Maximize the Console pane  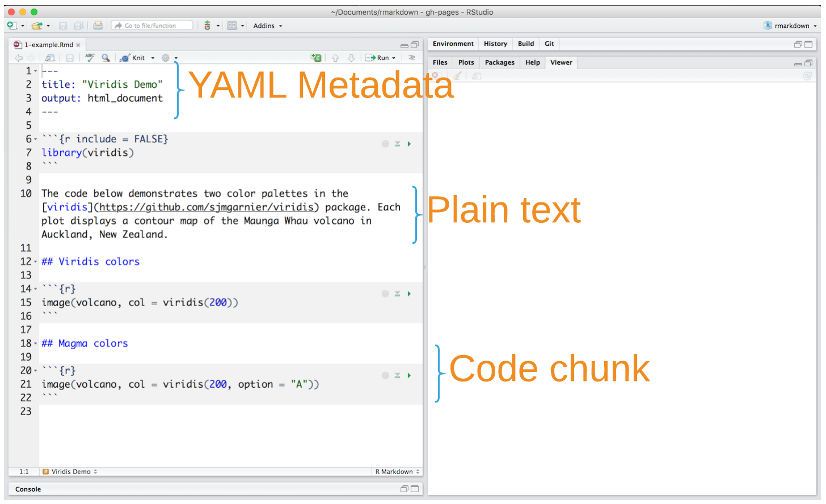coord(415,489)
